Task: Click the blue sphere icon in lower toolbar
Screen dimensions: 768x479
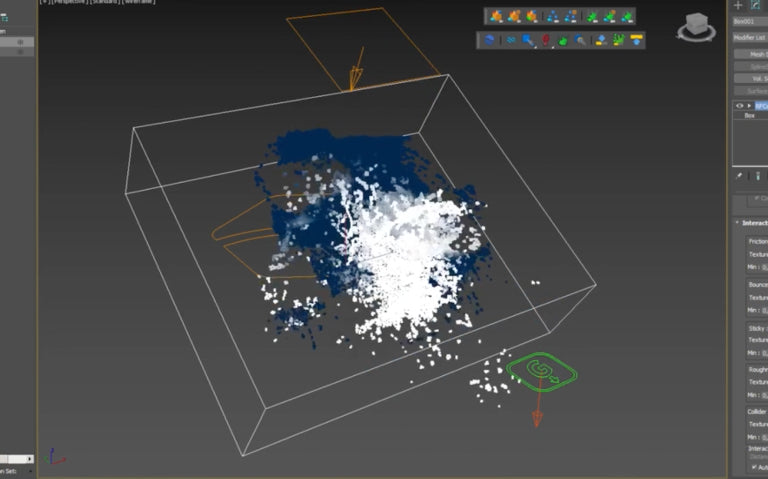Action: pyautogui.click(x=489, y=40)
